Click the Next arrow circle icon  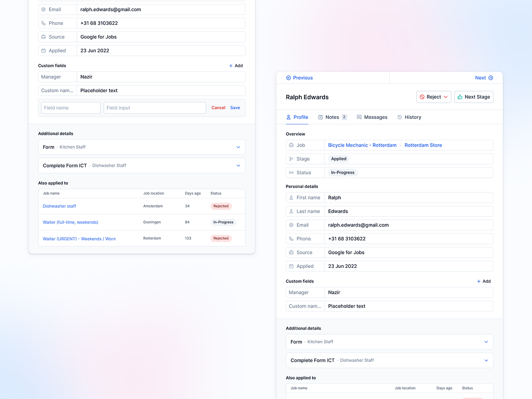pos(491,78)
